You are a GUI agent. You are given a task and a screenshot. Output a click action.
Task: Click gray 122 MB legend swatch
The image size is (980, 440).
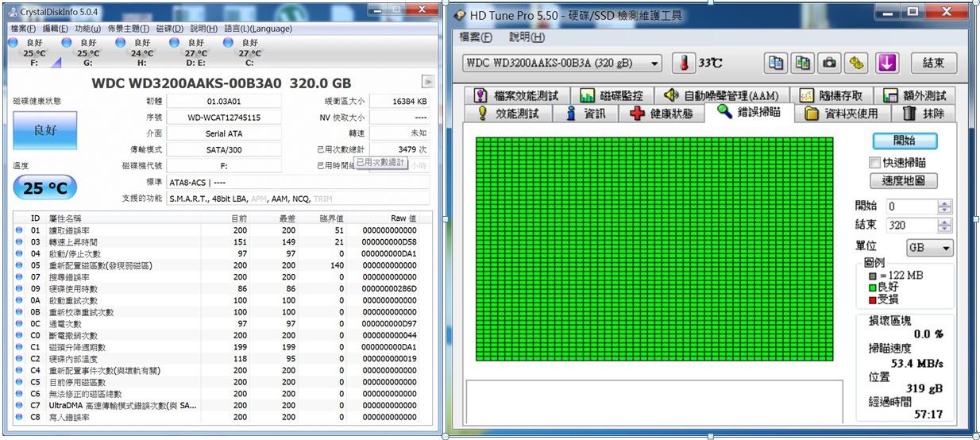coord(873,276)
